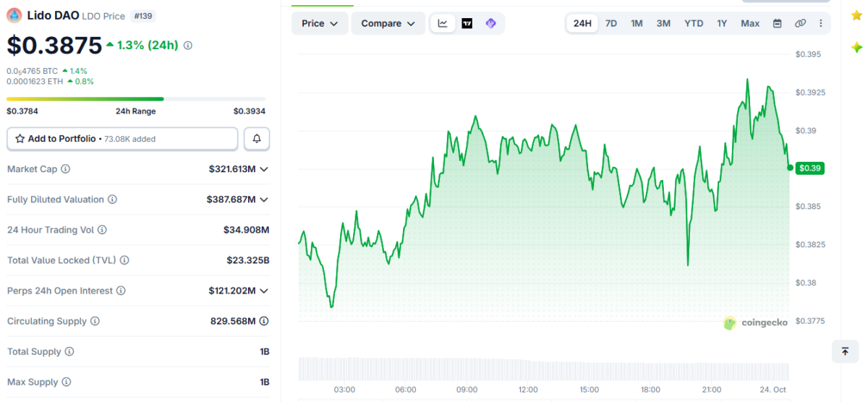Click the Max Supply info icon
Viewport: 868px width, 402px height.
tap(66, 382)
